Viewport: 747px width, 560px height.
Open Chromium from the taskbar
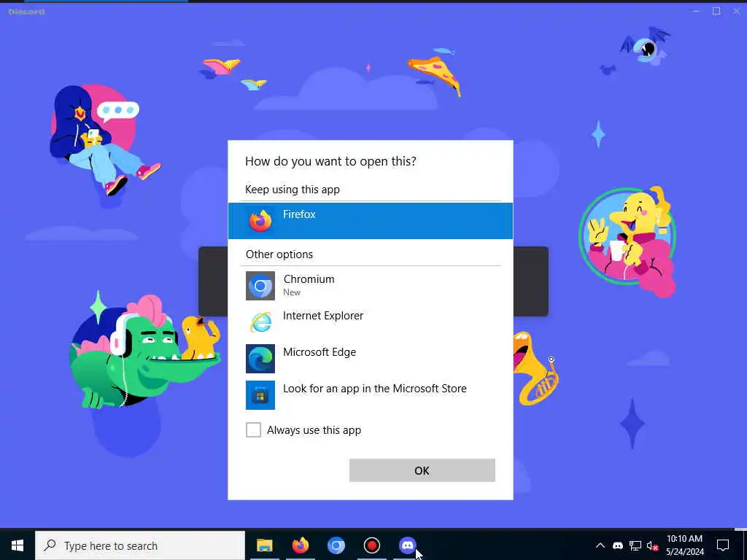pyautogui.click(x=336, y=545)
